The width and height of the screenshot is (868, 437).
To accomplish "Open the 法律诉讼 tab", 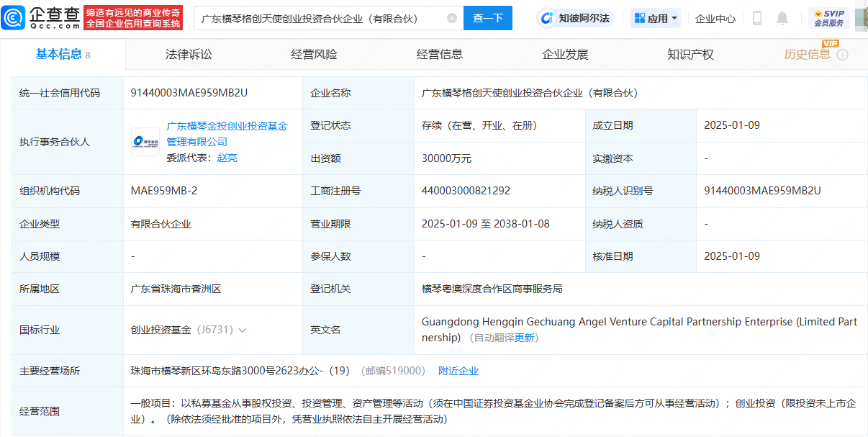I will pos(189,54).
